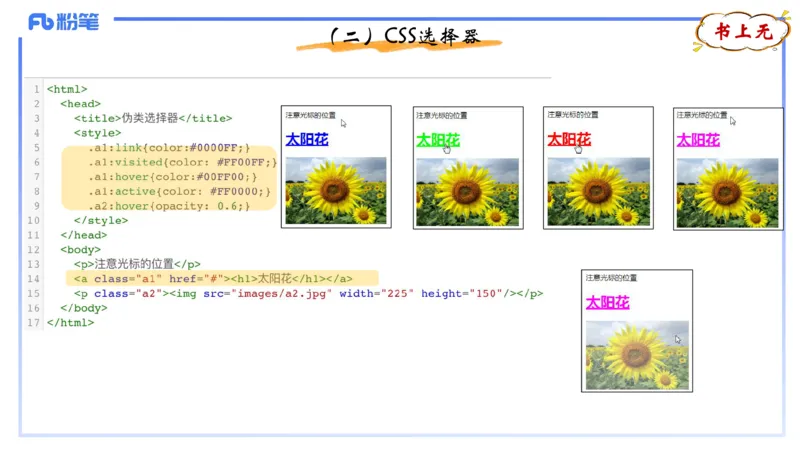Click the arrow cursor over the faded sunflower
Screen dimensions: 800x450
677,339
